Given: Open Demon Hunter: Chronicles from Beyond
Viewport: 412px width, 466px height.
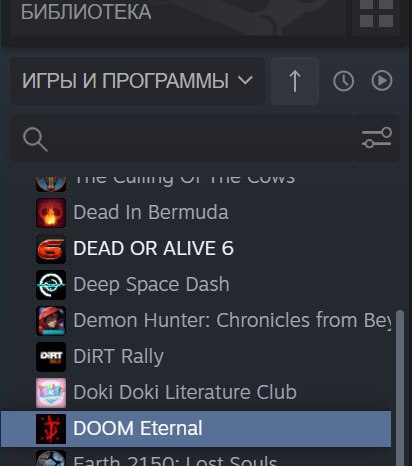Looking at the screenshot, I should [196, 320].
